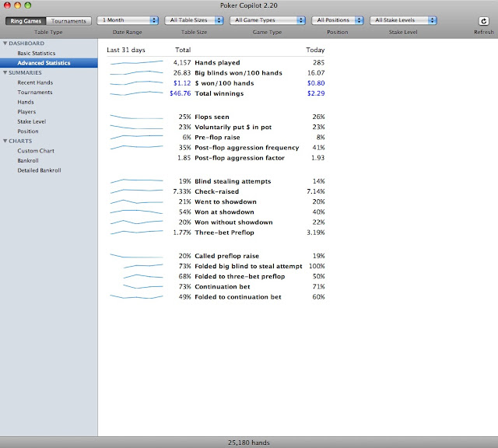The height and width of the screenshot is (448, 498).
Task: Click the Today column header
Action: click(315, 50)
